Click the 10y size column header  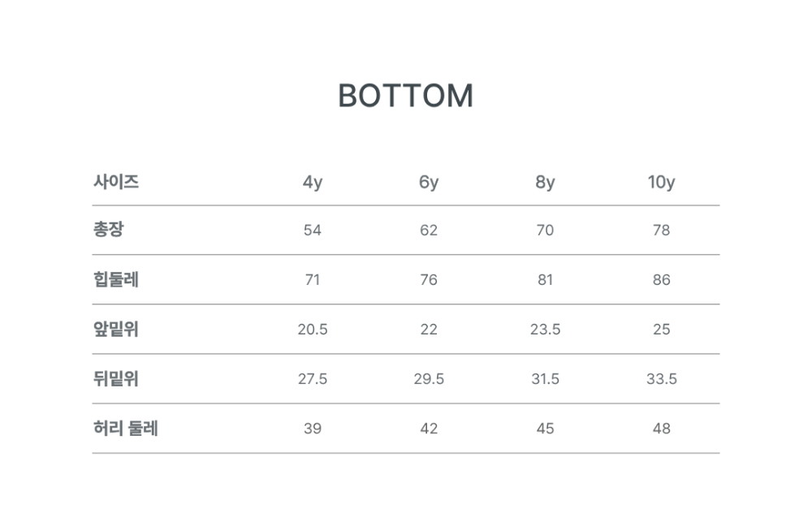point(661,183)
